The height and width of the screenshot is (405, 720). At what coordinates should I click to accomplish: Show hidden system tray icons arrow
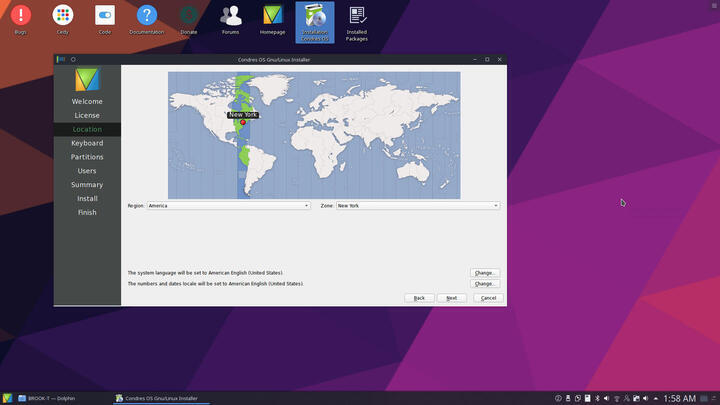[x=656, y=398]
